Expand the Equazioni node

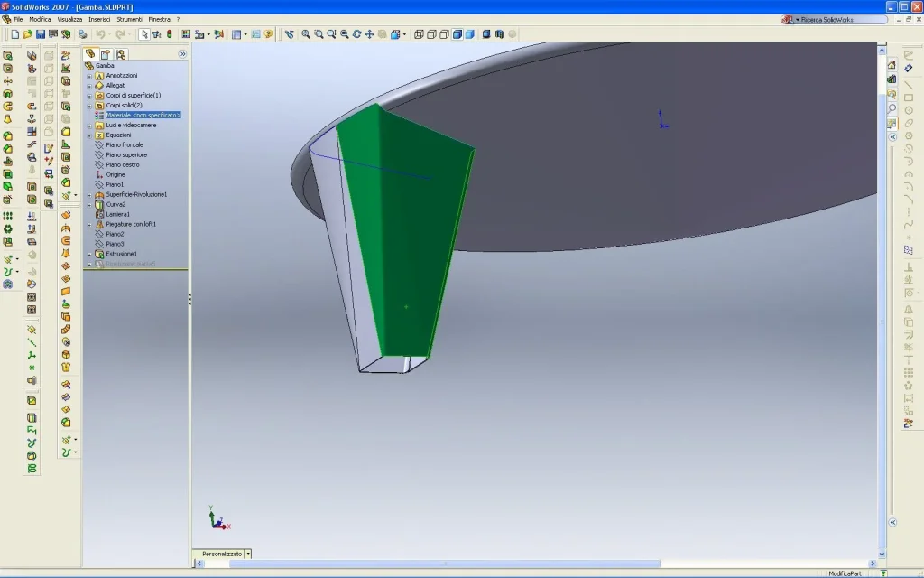point(89,135)
